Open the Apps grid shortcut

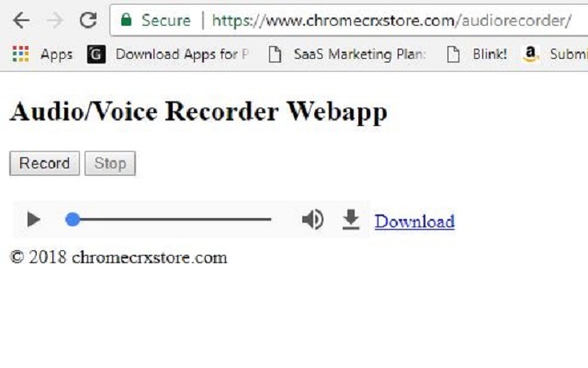42,54
